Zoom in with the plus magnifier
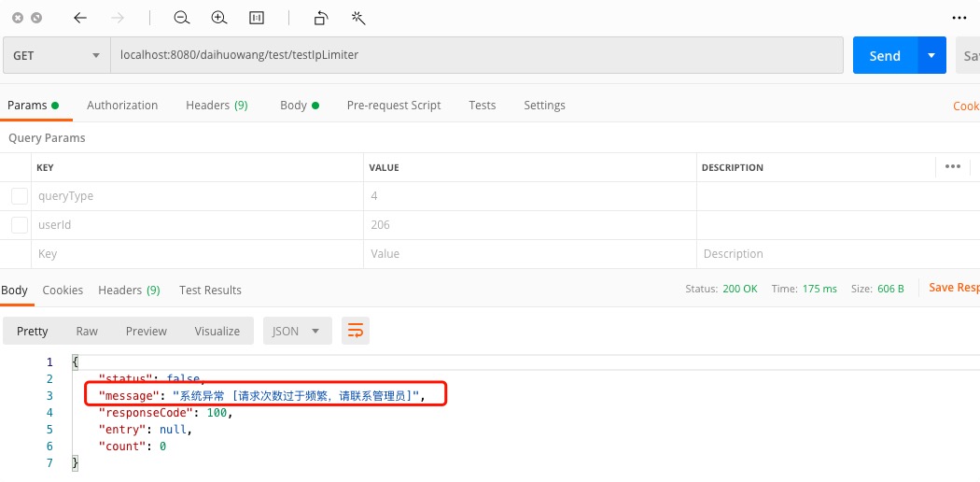 coord(218,18)
